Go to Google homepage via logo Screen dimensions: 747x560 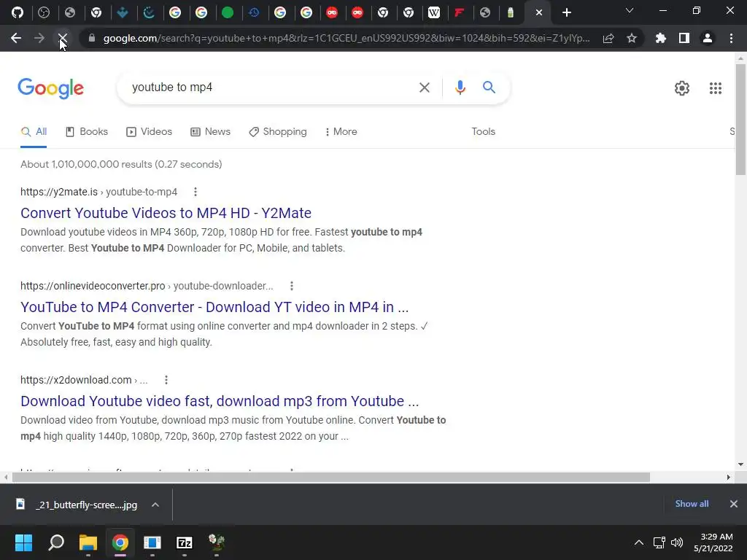pos(50,88)
